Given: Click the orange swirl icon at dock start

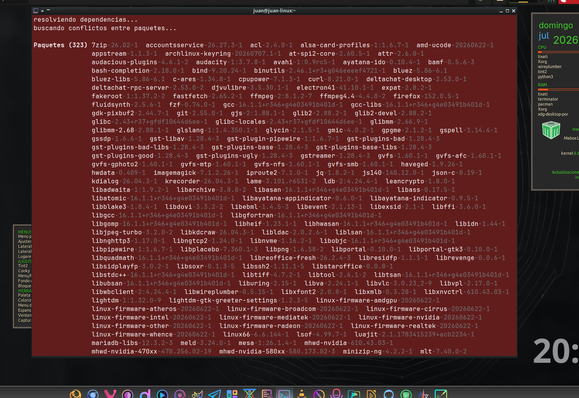Looking at the screenshot, I should point(75,394).
